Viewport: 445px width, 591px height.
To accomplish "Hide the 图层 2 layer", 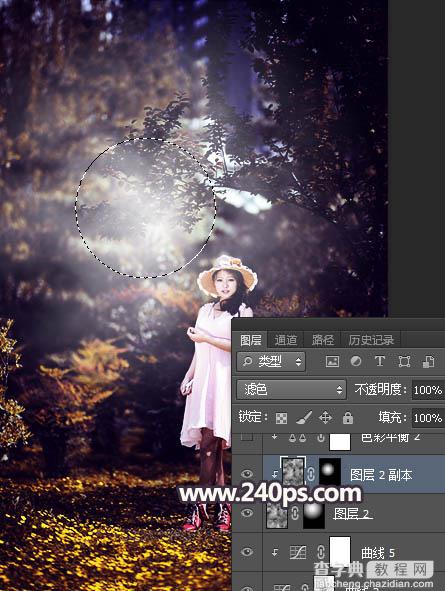I will (x=247, y=513).
